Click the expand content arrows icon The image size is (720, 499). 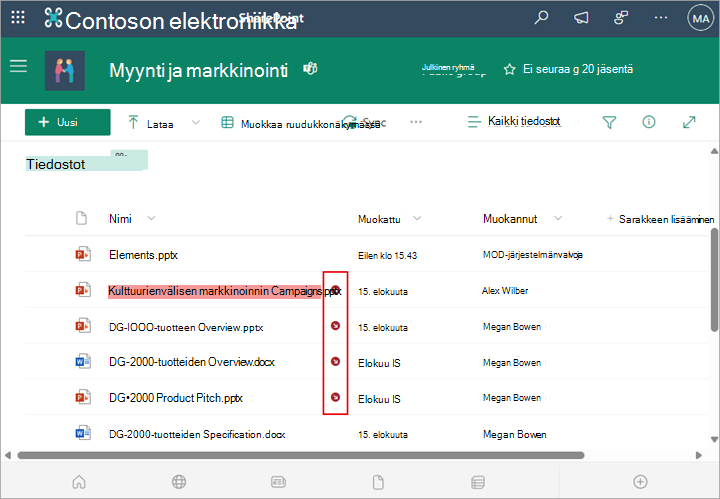click(689, 122)
